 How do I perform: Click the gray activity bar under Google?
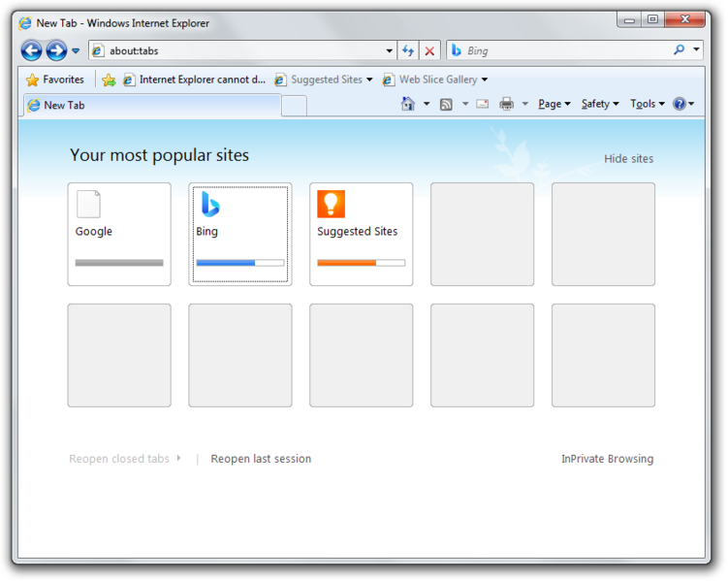coord(119,263)
